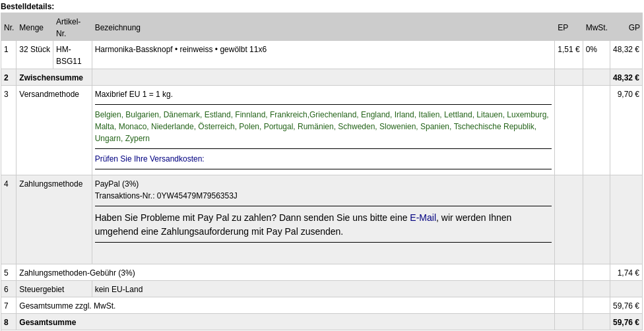
Task: Click 'Prüfen Sie Ihre Versandkosten:' link
Action: click(150, 159)
